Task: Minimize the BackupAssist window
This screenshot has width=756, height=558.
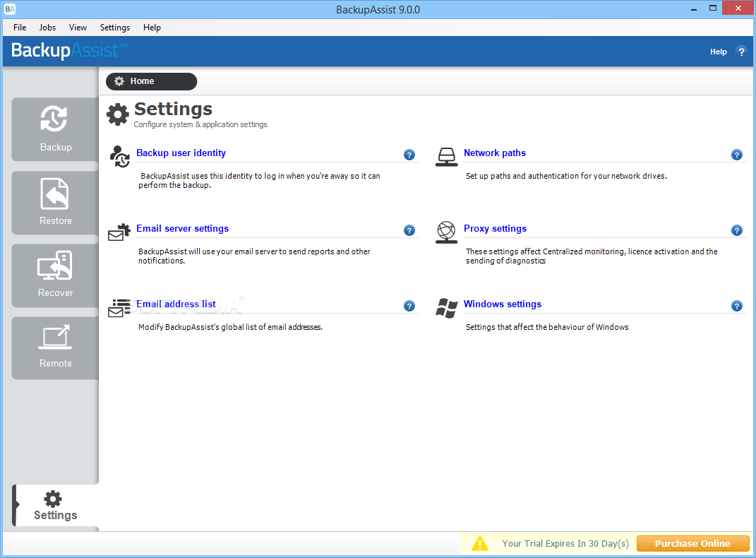Action: 694,8
